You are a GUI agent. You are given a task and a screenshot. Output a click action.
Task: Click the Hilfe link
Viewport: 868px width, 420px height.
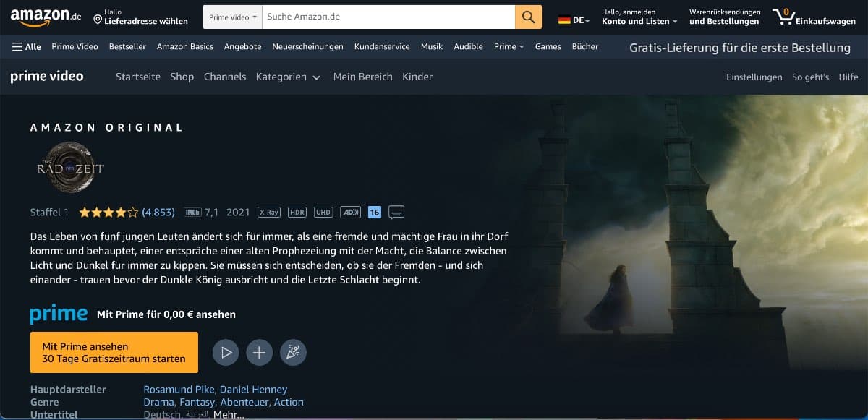tap(848, 77)
